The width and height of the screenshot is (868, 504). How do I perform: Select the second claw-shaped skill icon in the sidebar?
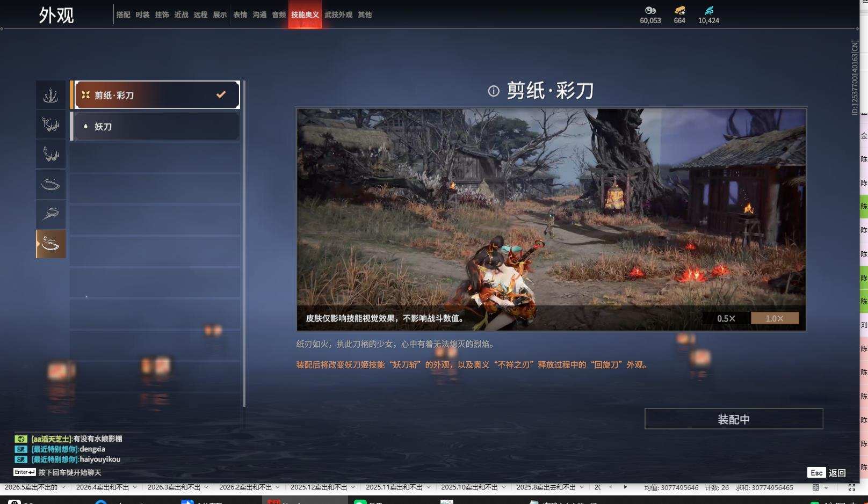tap(50, 125)
